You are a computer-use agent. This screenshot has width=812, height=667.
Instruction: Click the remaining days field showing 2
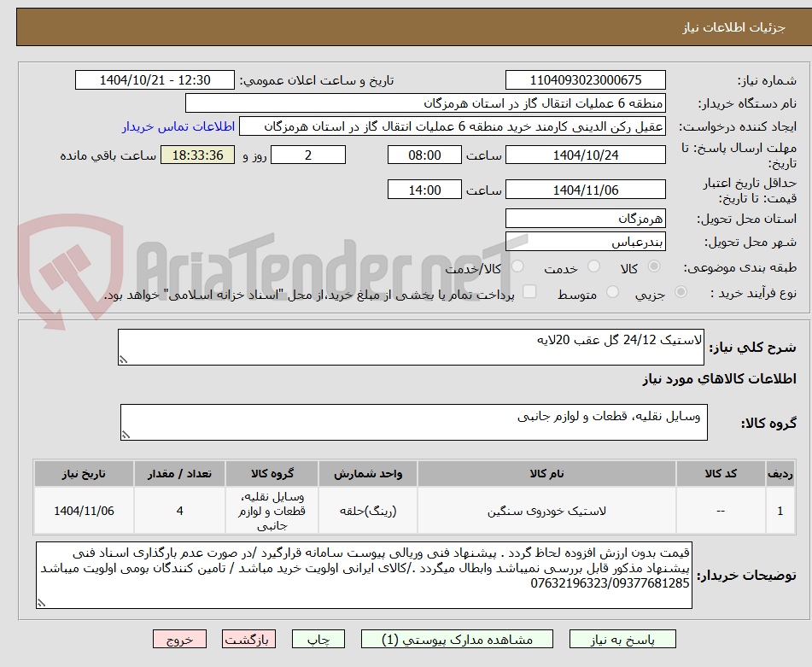click(308, 155)
